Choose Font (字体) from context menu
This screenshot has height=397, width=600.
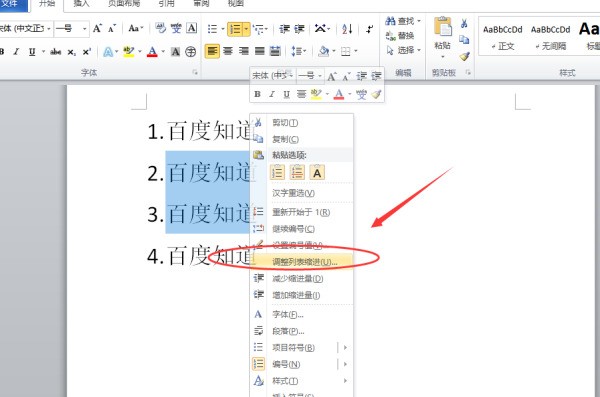pyautogui.click(x=302, y=314)
